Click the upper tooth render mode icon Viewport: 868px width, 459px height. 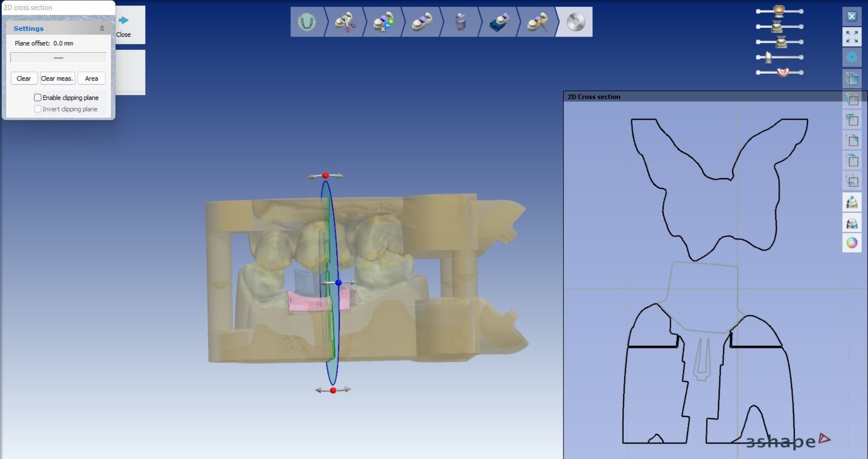(852, 202)
